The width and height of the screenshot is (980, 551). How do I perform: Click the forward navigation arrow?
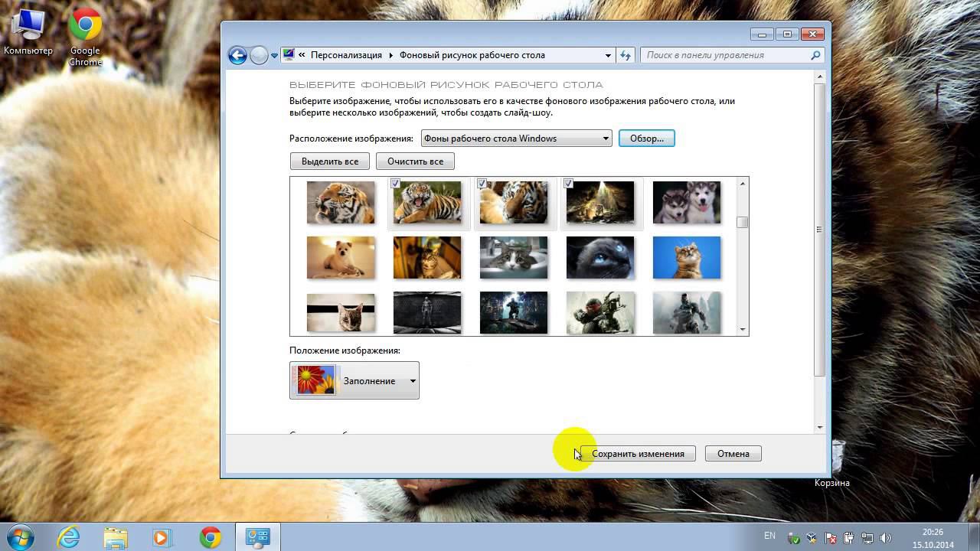260,55
